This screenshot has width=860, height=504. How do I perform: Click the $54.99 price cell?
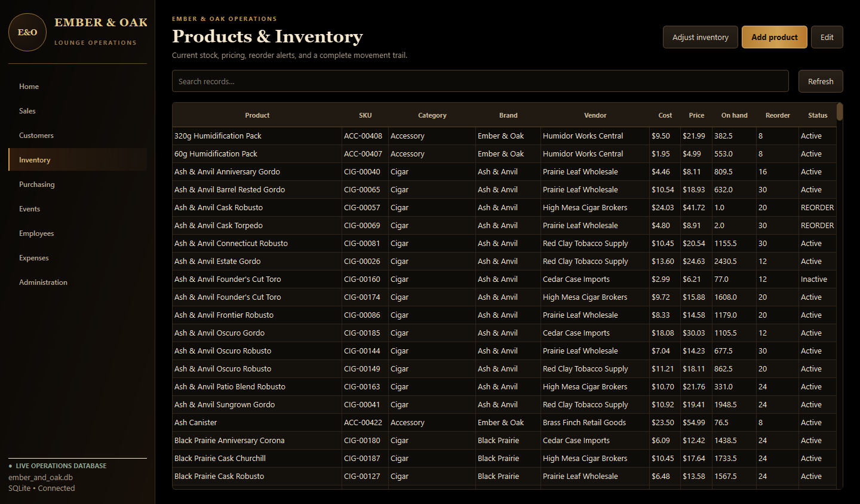696,423
